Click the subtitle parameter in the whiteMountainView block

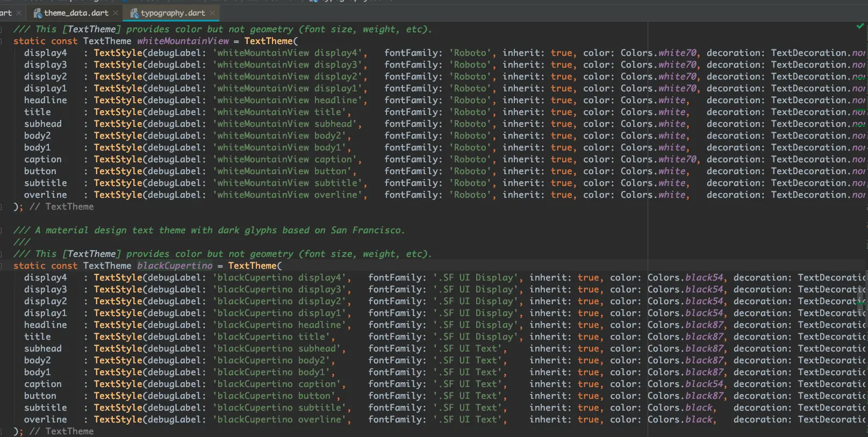[46, 183]
